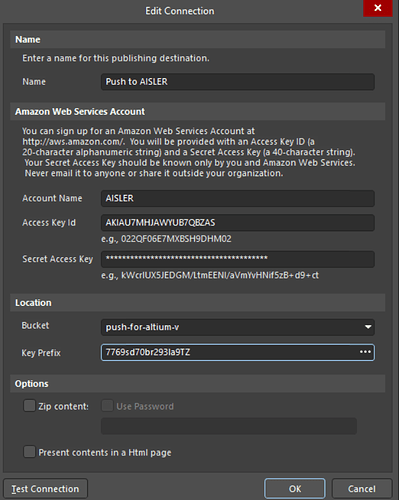Click the Secret Access Key label
This screenshot has height=500, width=399.
pyautogui.click(x=58, y=259)
